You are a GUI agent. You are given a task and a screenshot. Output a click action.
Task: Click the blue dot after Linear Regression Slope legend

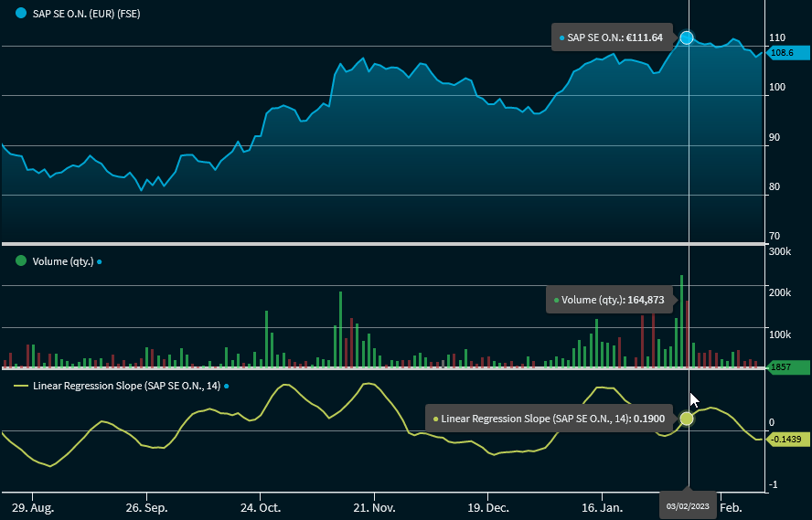(x=227, y=387)
